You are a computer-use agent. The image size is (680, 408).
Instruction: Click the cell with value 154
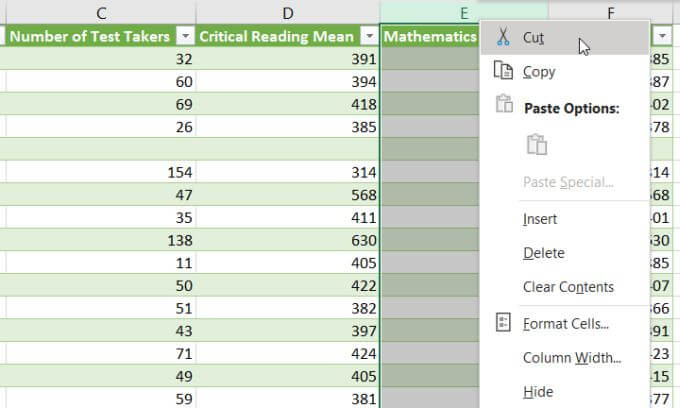(101, 172)
